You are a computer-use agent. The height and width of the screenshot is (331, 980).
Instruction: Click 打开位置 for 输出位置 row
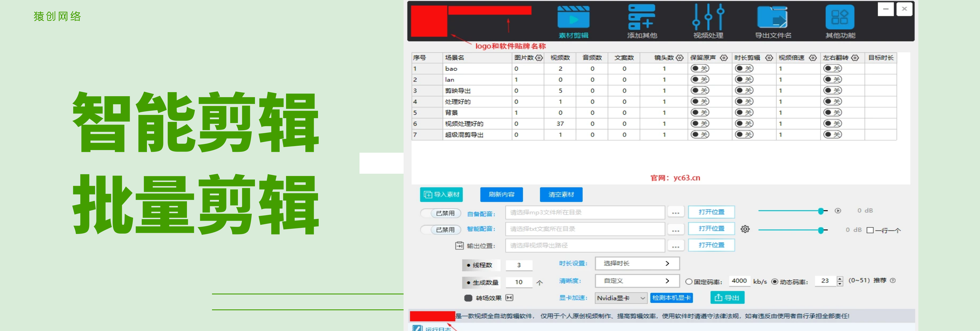pos(712,245)
